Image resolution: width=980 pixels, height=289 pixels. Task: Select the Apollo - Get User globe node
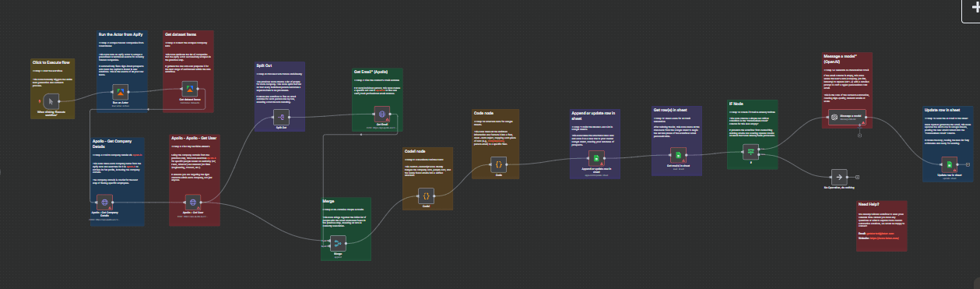pyautogui.click(x=194, y=203)
